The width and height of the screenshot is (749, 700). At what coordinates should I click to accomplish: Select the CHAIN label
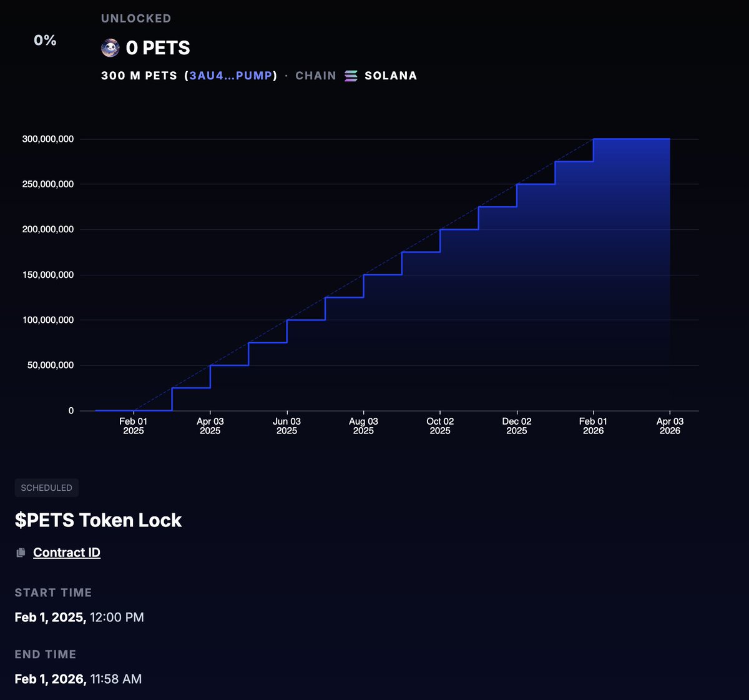316,76
